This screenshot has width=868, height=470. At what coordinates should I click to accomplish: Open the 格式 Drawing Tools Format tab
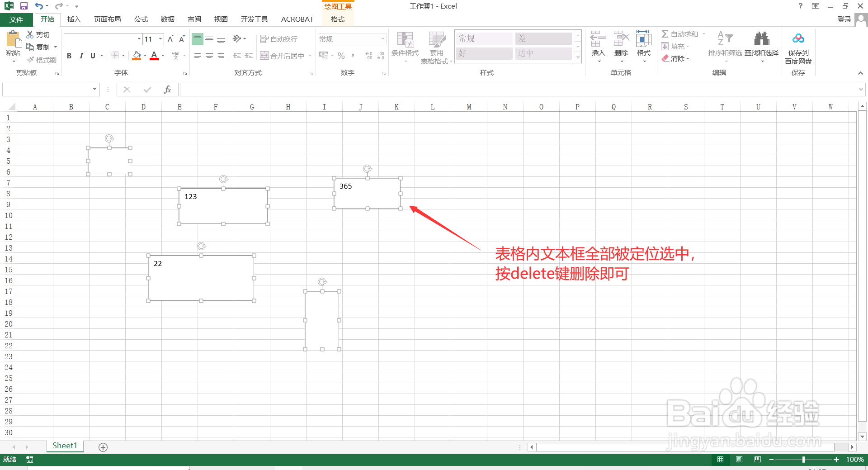click(x=338, y=19)
